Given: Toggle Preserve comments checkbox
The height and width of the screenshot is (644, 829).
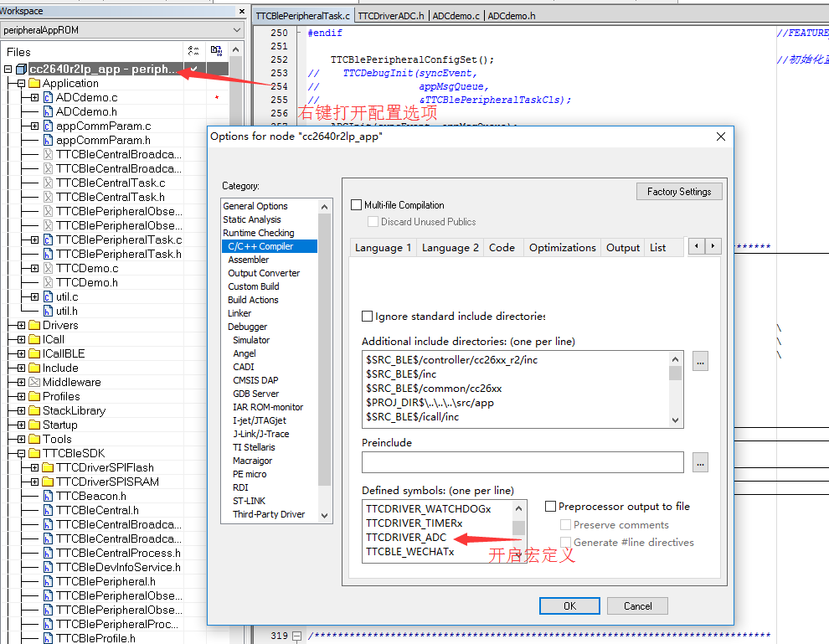Looking at the screenshot, I should tap(566, 524).
